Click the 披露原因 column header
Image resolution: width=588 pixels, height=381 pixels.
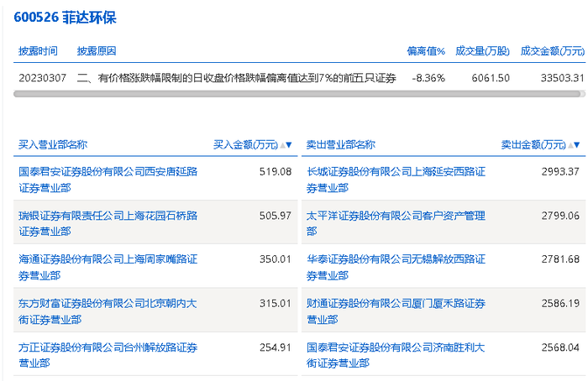click(97, 51)
